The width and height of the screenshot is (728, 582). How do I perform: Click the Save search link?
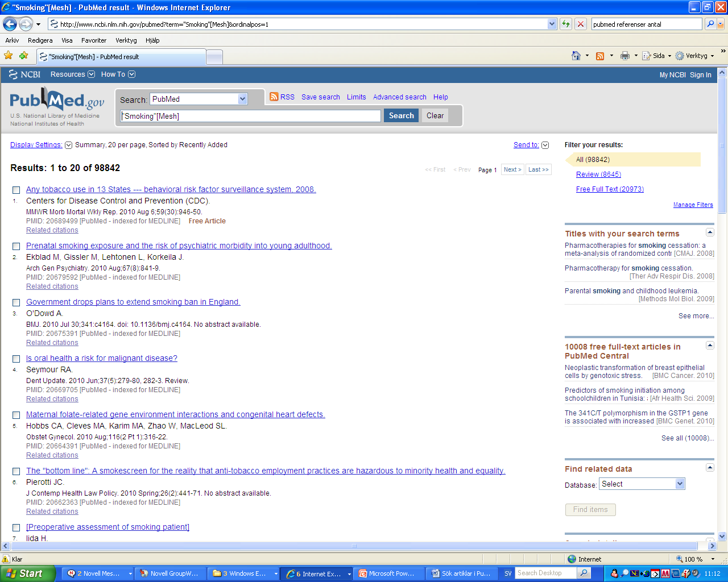pos(321,97)
